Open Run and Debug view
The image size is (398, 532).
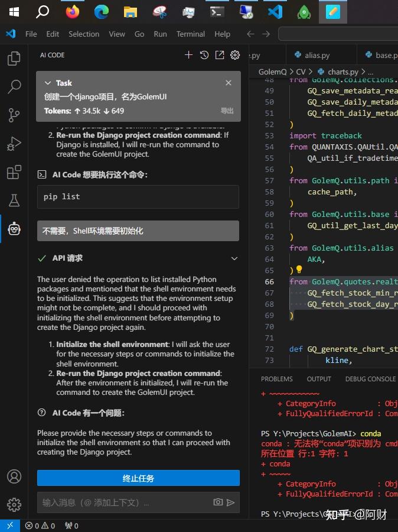pyautogui.click(x=14, y=144)
